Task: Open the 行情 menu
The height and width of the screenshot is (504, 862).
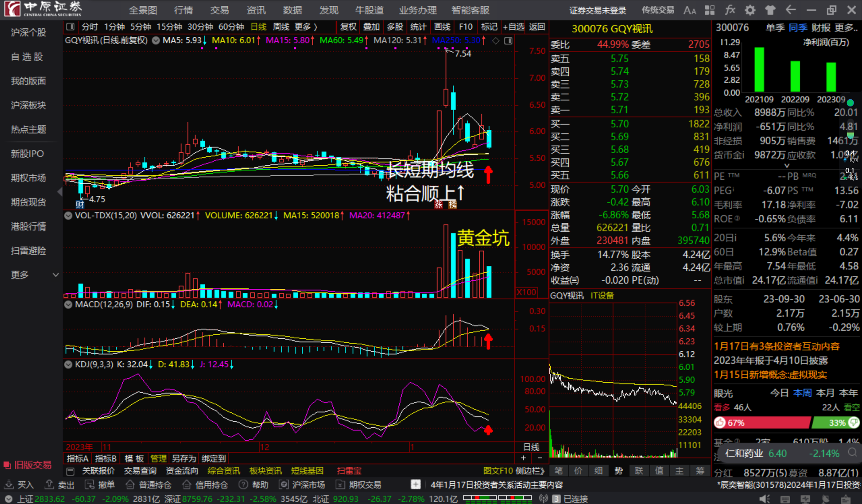Action: pyautogui.click(x=183, y=10)
